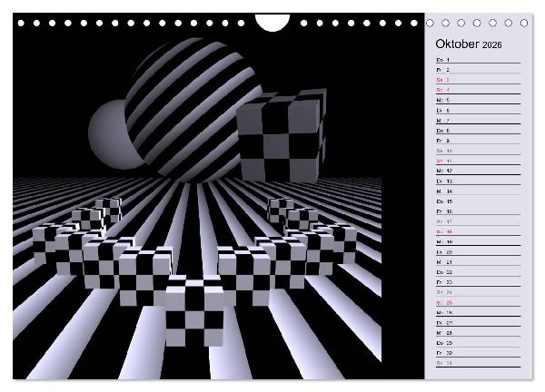Image resolution: width=545 pixels, height=392 pixels.
Task: Click the large checkered cube
Action: [282, 135]
